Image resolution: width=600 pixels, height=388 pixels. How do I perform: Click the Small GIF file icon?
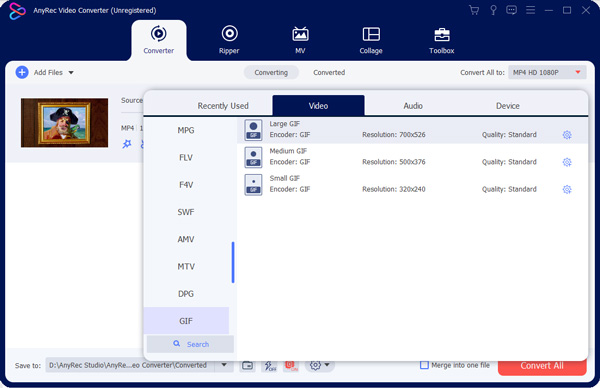[253, 184]
